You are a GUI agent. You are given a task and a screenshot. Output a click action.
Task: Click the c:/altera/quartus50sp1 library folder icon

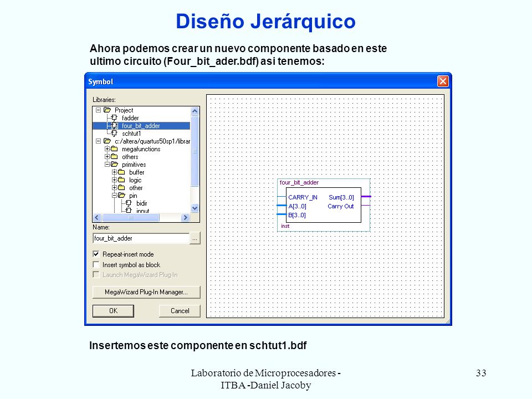[107, 141]
